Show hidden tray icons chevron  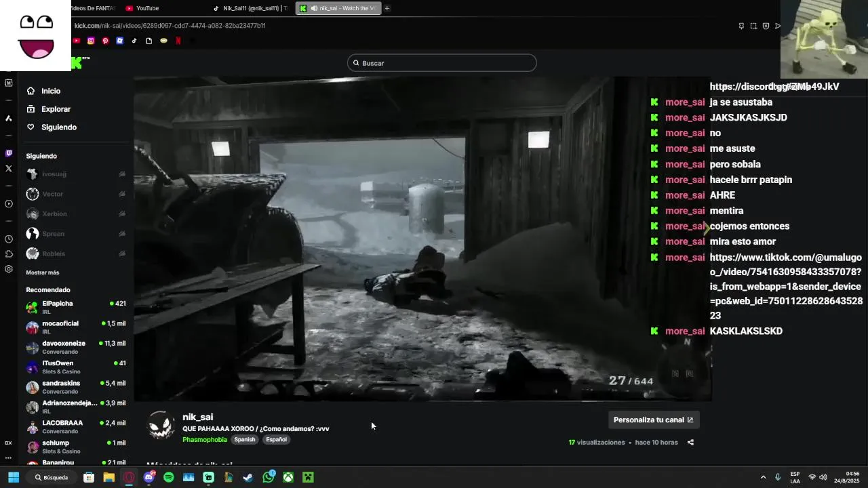(763, 477)
